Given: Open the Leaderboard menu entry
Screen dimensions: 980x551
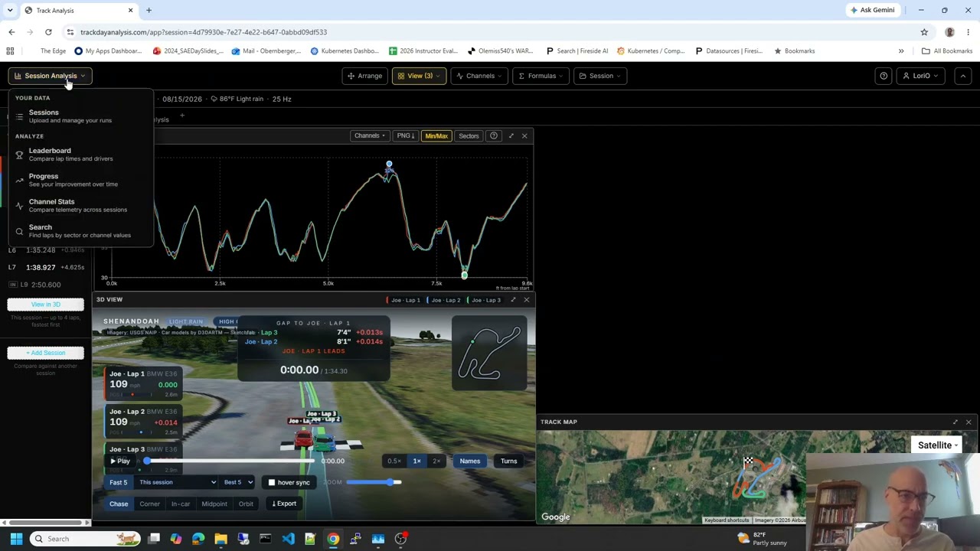Looking at the screenshot, I should pos(80,154).
